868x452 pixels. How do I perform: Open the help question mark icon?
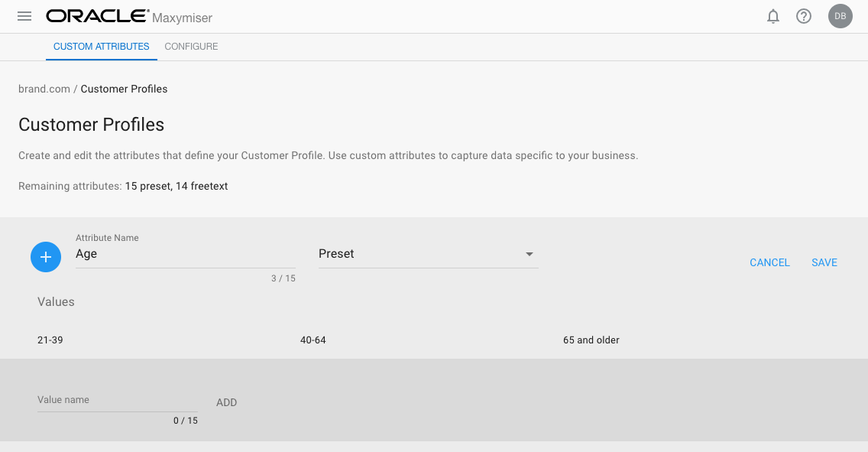click(x=804, y=16)
